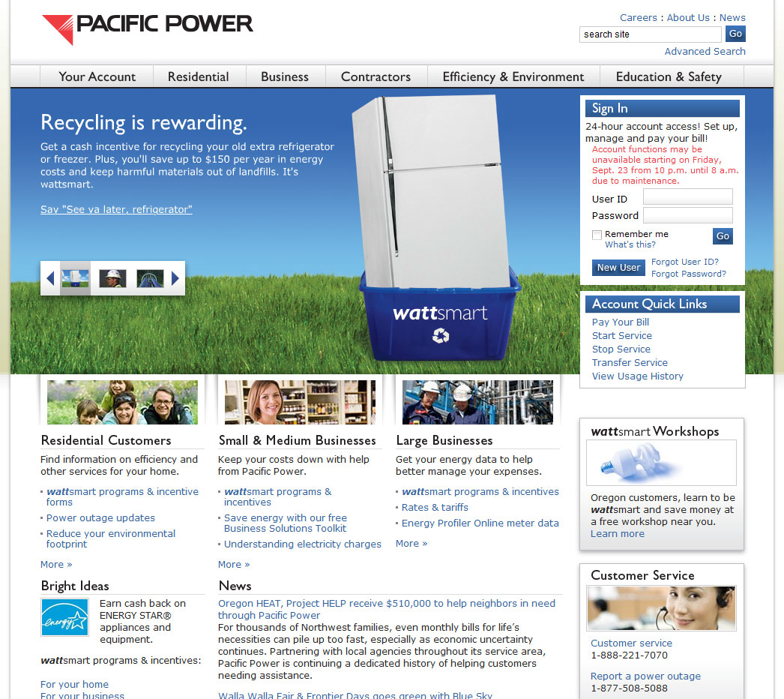Image resolution: width=784 pixels, height=699 pixels.
Task: Open the About Us link
Action: [688, 17]
